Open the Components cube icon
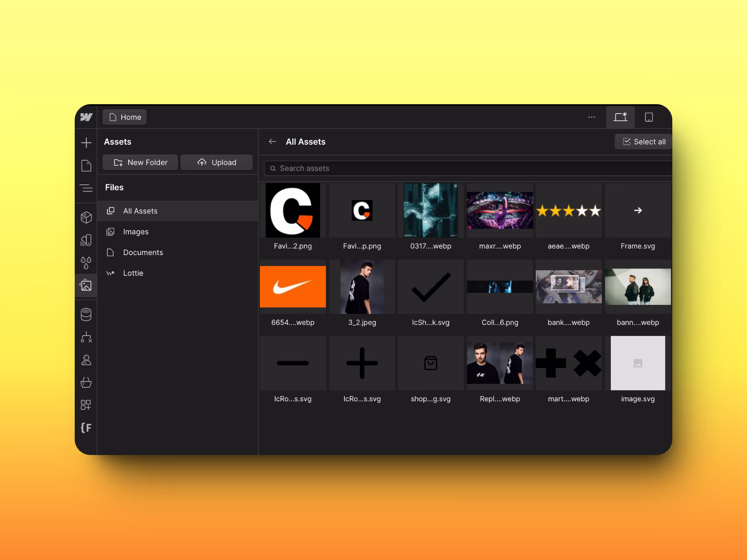Viewport: 747px width, 560px height. [86, 217]
